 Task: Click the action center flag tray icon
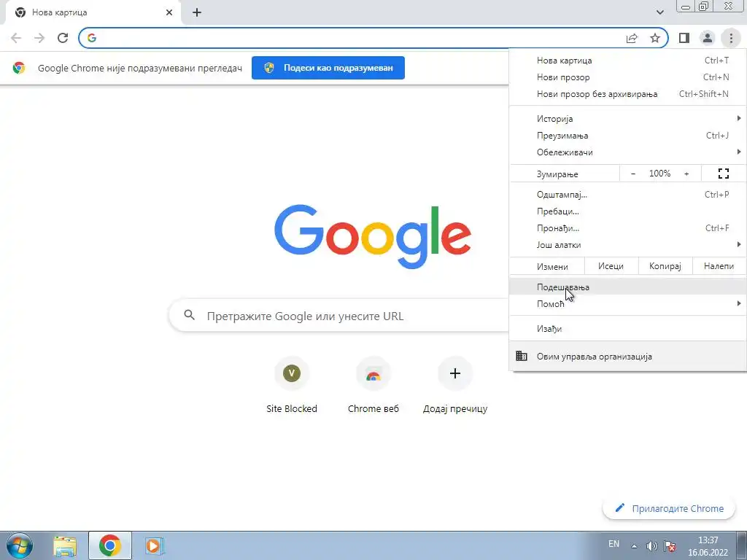(670, 546)
